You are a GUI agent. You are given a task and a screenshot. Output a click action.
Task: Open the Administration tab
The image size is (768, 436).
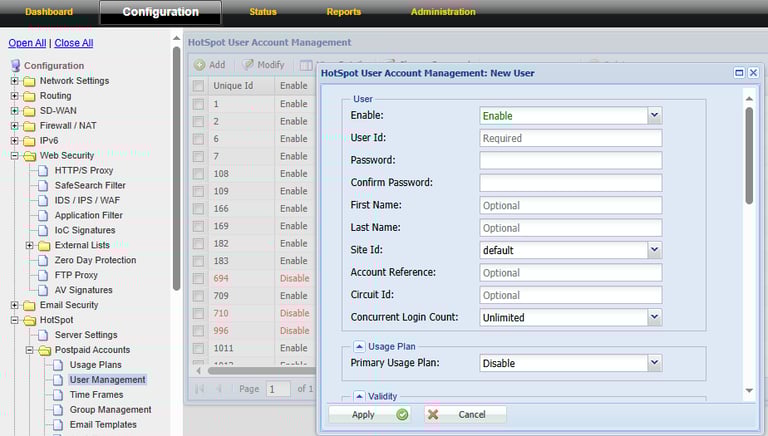443,12
